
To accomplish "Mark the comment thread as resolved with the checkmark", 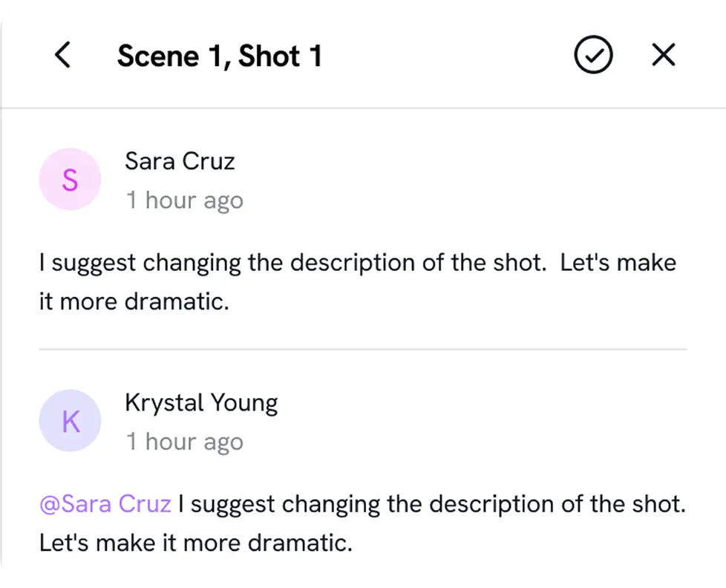I will pos(593,55).
